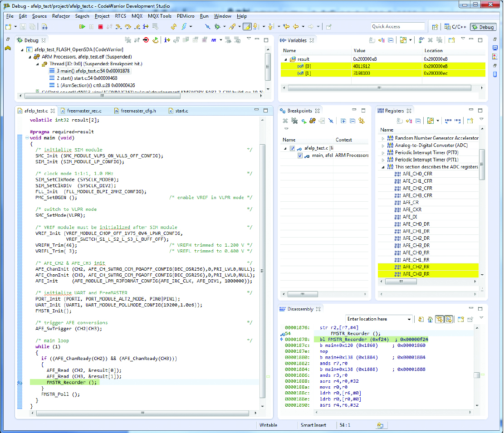Viewport: 504px width, 433px height.
Task: Collapse the result variable tree node
Action: [x=286, y=59]
